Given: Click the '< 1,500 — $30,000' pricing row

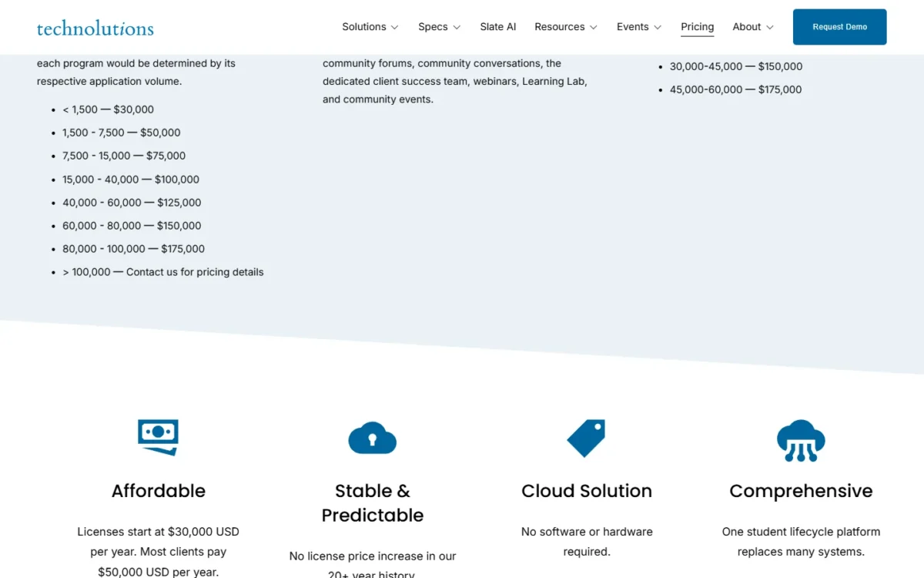Looking at the screenshot, I should pyautogui.click(x=108, y=109).
